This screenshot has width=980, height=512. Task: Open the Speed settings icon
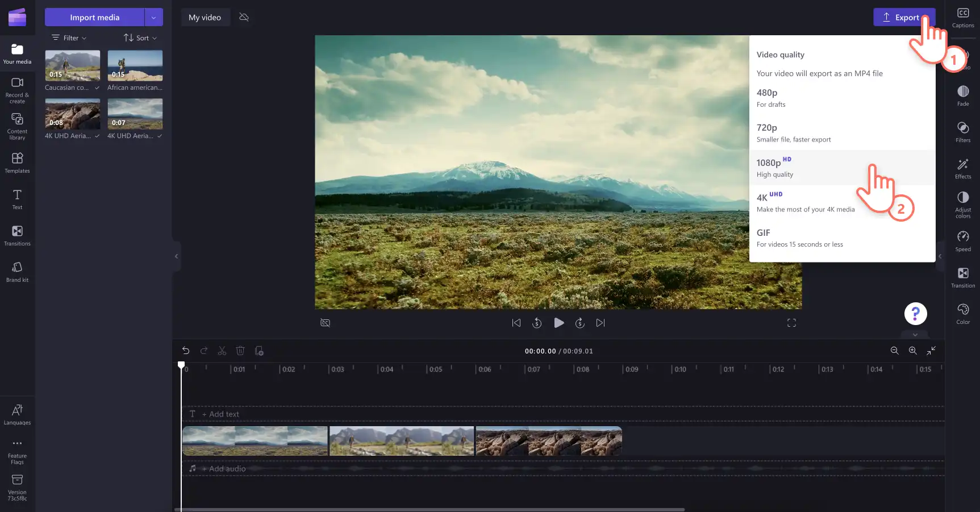click(x=963, y=240)
